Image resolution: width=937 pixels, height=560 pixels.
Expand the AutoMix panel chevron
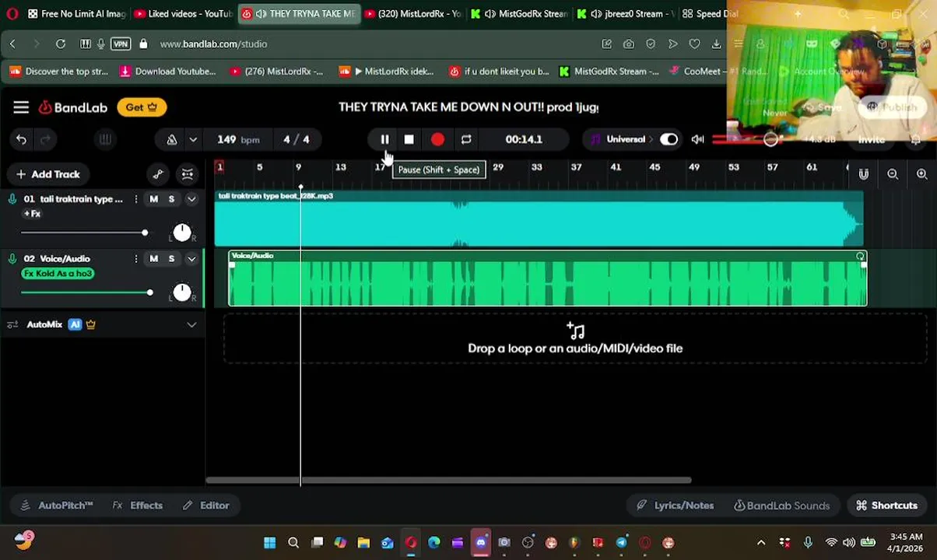tap(191, 324)
